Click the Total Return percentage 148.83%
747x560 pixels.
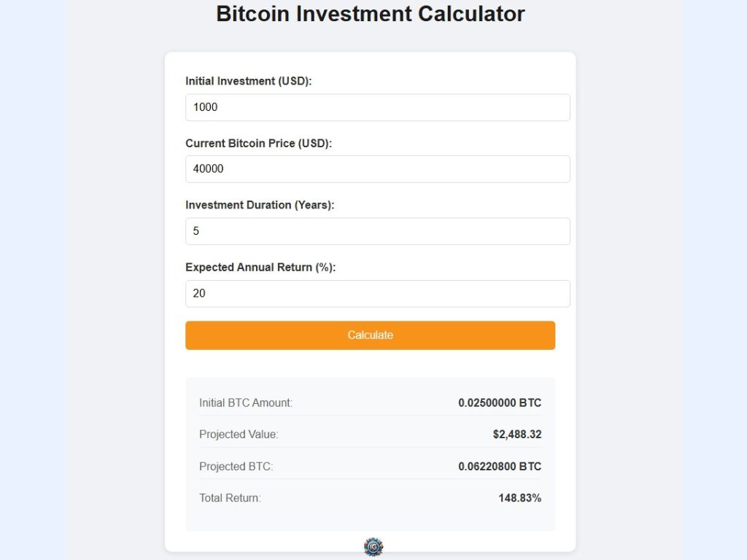pyautogui.click(x=520, y=498)
